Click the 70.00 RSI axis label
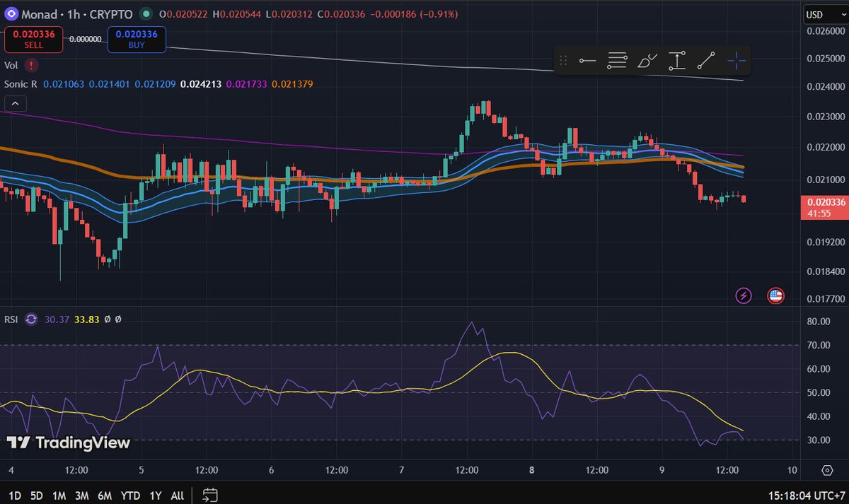 pos(819,345)
